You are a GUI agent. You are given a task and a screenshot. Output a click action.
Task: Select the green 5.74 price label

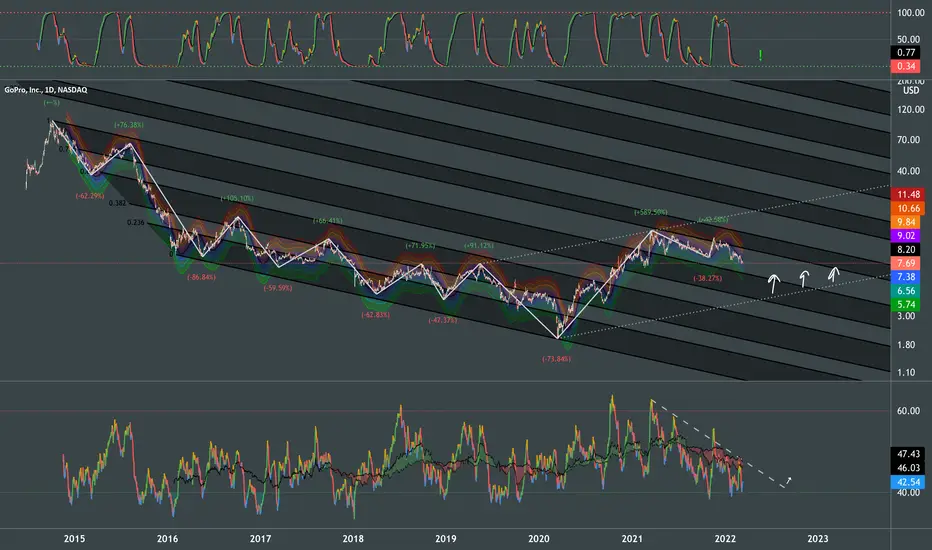click(x=906, y=304)
